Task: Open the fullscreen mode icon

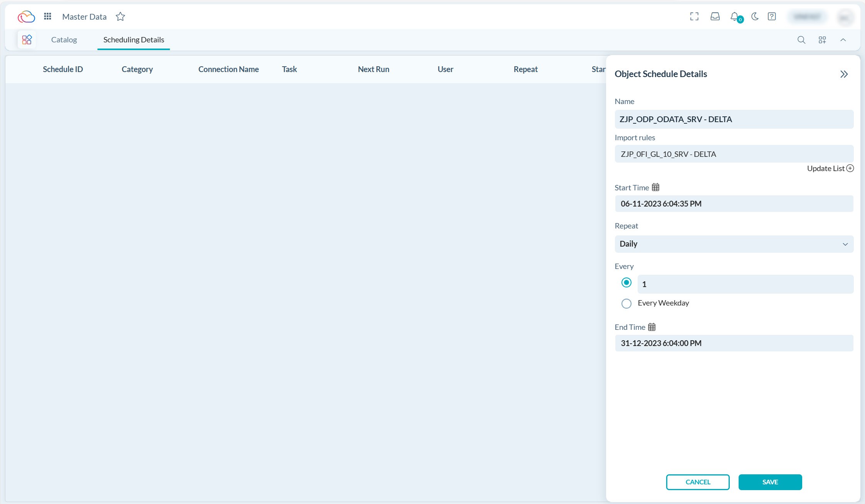Action: (x=694, y=17)
